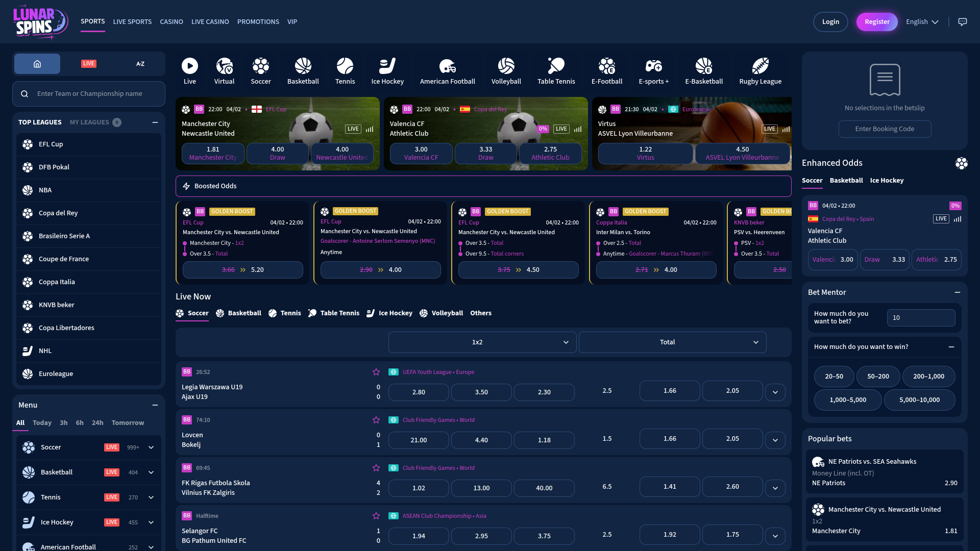Open the E-Football section
Screen dimensions: 980x551
click(x=607, y=70)
